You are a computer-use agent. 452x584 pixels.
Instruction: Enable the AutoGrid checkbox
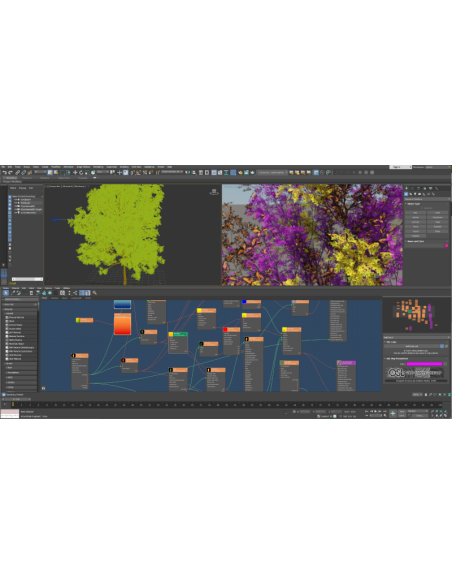(421, 208)
